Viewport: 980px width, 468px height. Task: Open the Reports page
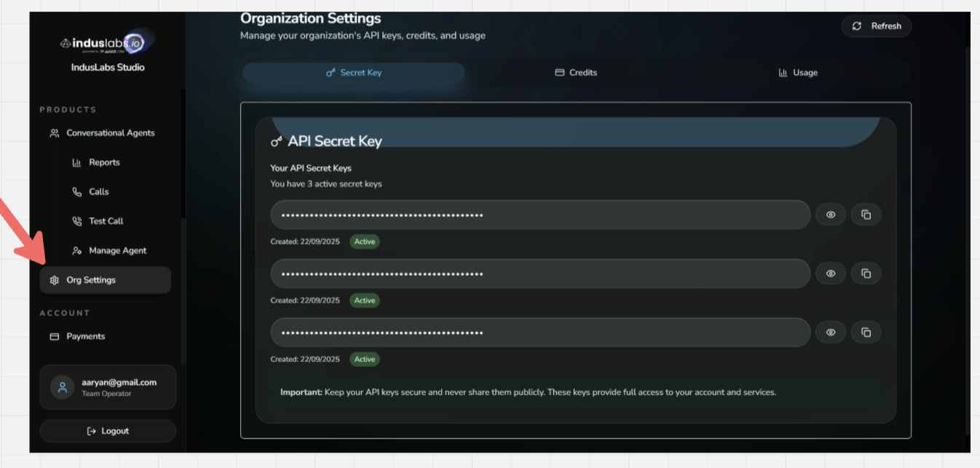[x=103, y=162]
